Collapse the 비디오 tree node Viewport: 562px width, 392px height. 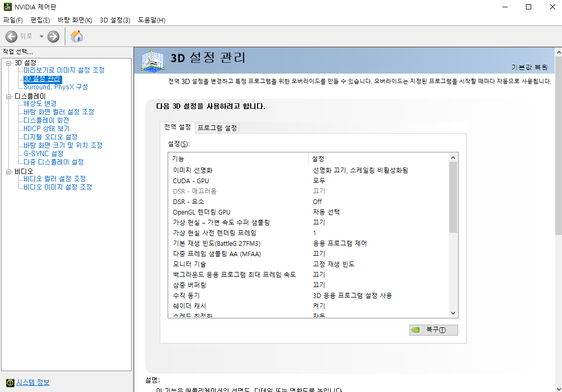(8, 172)
